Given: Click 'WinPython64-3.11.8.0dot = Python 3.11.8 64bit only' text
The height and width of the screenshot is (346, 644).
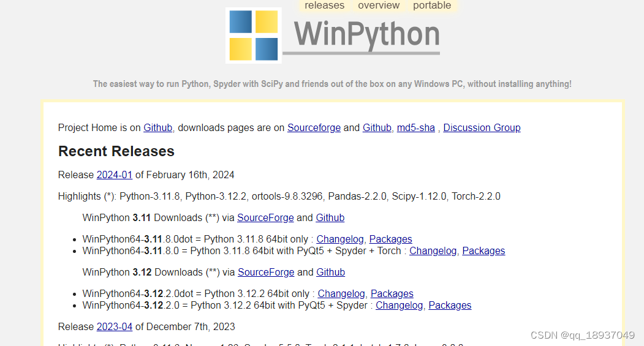Looking at the screenshot, I should point(195,239).
